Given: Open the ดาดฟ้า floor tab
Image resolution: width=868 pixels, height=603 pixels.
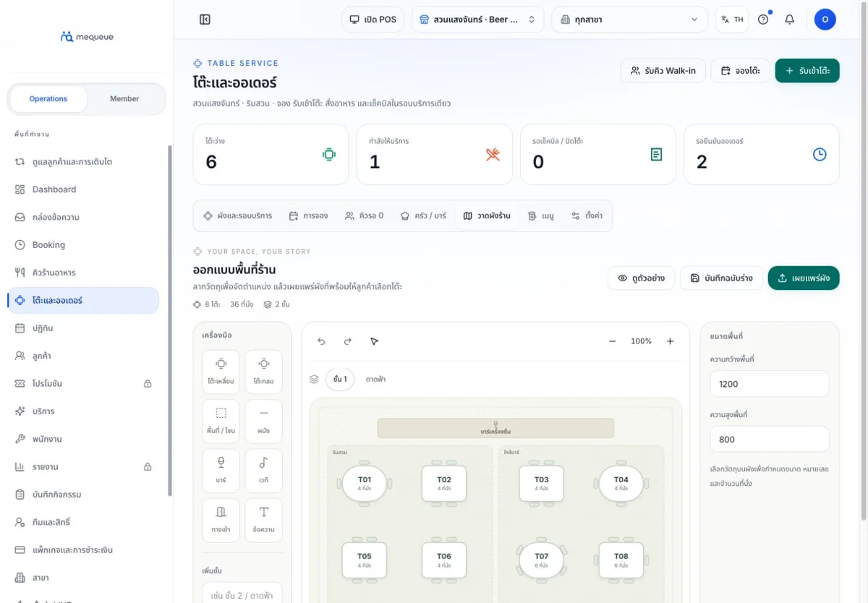Looking at the screenshot, I should point(375,379).
